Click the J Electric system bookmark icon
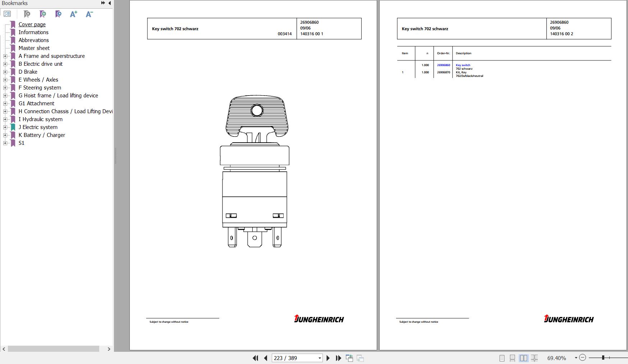Image resolution: width=628 pixels, height=364 pixels. coord(13,127)
